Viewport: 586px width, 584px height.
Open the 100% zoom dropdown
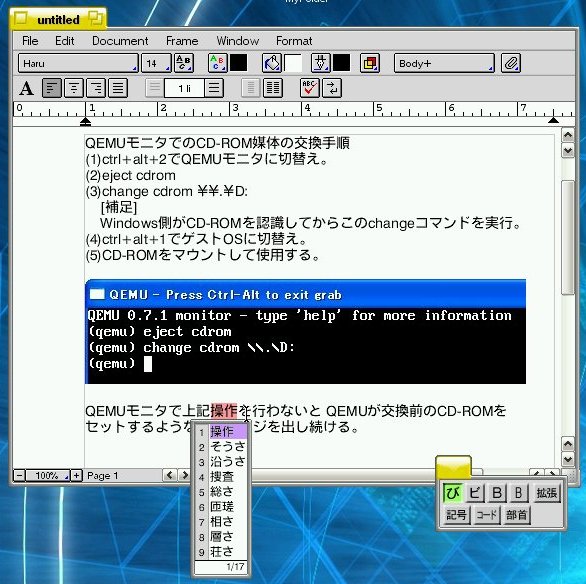pos(48,476)
